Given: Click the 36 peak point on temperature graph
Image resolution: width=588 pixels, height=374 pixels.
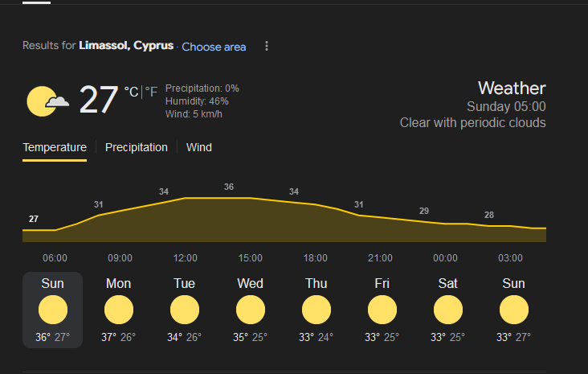Looking at the screenshot, I should [229, 187].
